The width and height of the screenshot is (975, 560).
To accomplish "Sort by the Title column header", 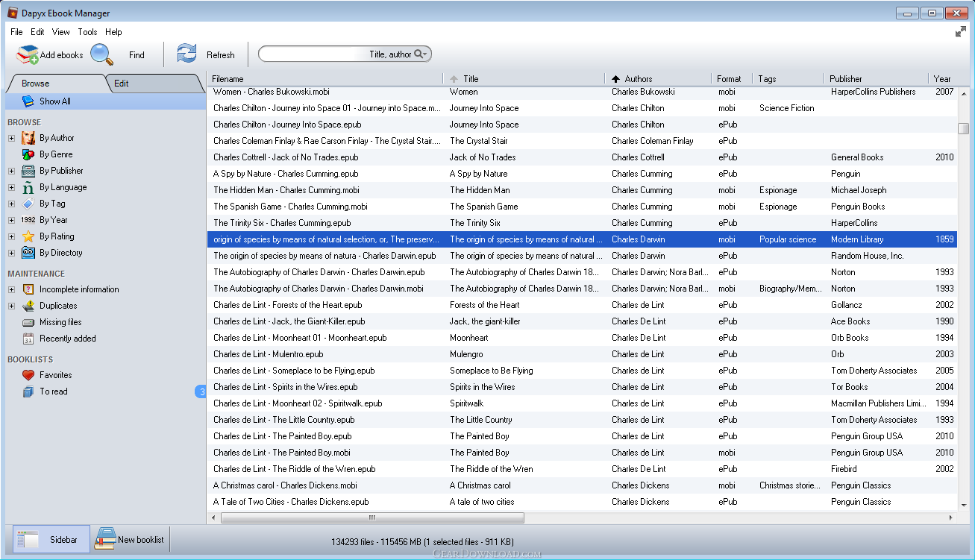I will pos(524,78).
